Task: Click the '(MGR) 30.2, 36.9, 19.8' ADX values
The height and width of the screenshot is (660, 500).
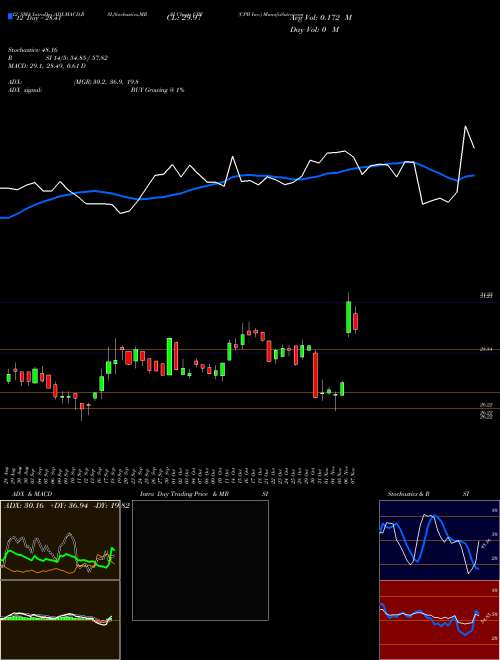Action: click(106, 82)
